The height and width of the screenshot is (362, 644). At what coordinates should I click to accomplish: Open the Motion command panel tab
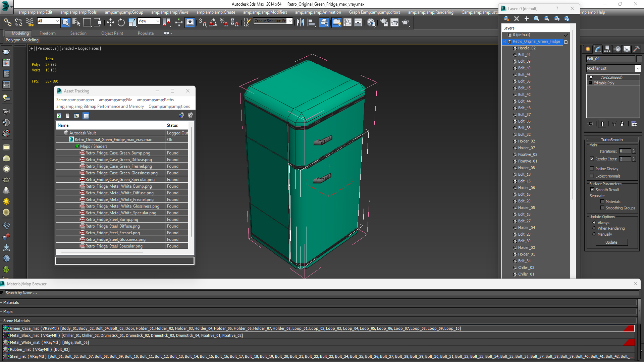tap(618, 49)
